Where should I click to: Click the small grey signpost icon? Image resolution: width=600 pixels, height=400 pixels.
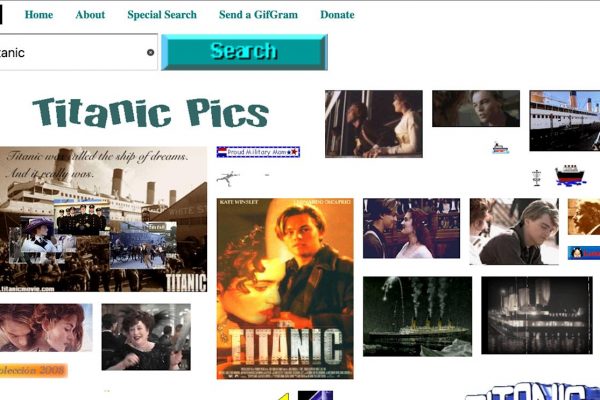(537, 178)
